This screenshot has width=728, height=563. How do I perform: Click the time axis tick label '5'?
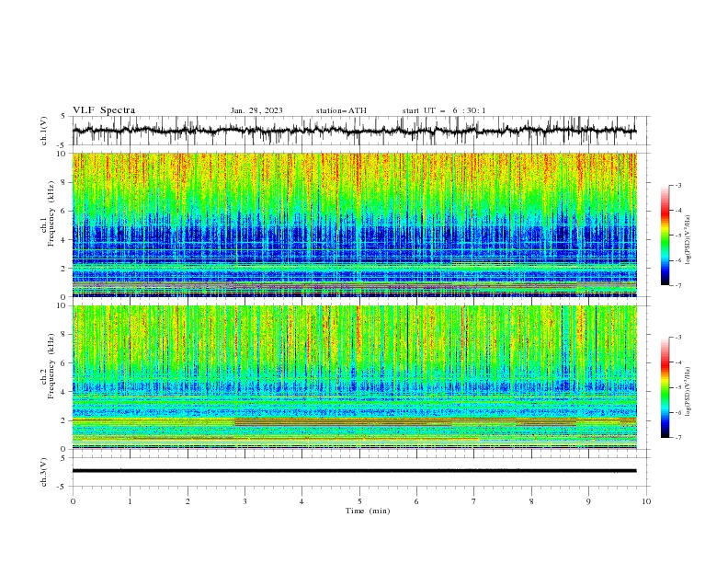click(x=358, y=501)
